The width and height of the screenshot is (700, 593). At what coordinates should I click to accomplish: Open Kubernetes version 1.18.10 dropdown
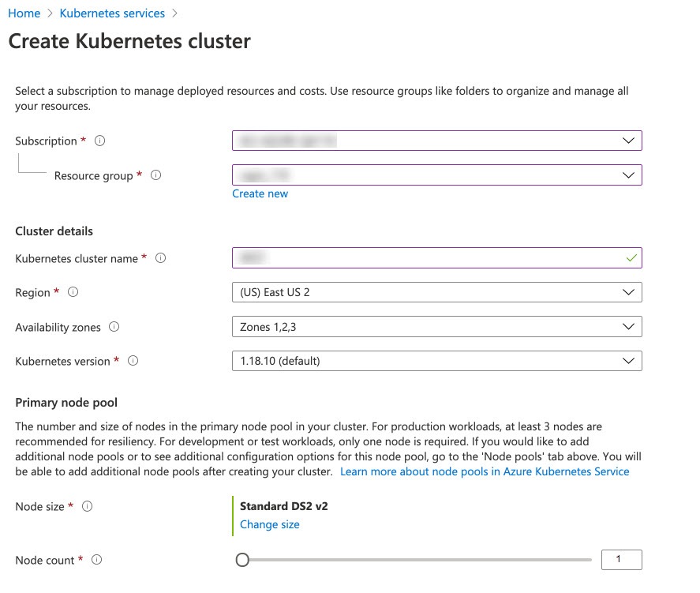coord(436,361)
